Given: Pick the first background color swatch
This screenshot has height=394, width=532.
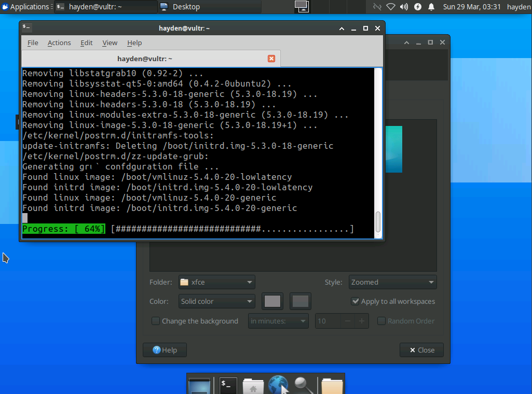Looking at the screenshot, I should click(272, 301).
